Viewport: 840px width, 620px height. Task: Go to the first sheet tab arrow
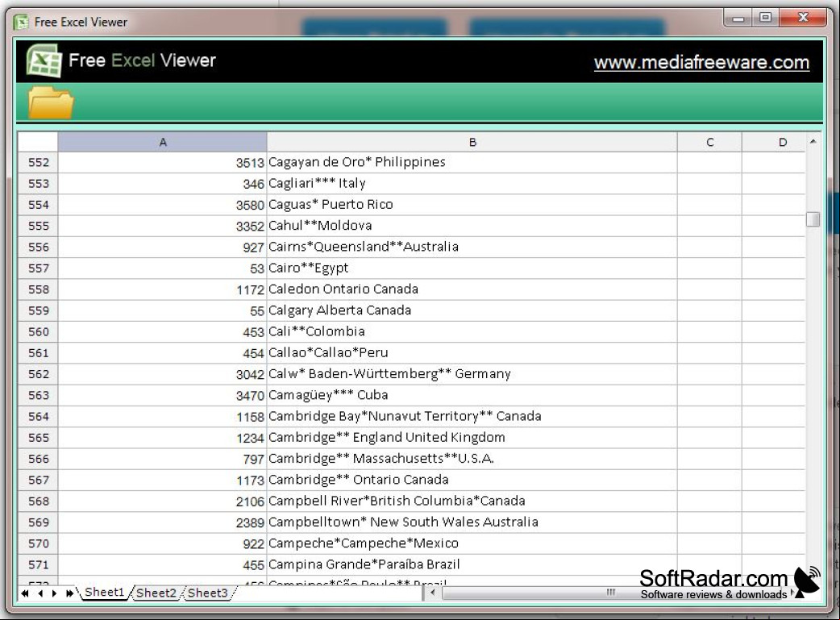coord(25,593)
